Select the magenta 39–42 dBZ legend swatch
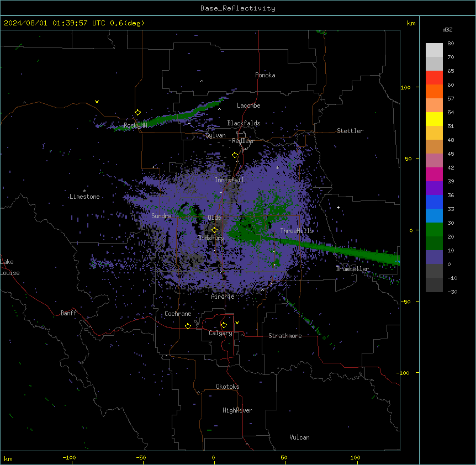 click(434, 174)
